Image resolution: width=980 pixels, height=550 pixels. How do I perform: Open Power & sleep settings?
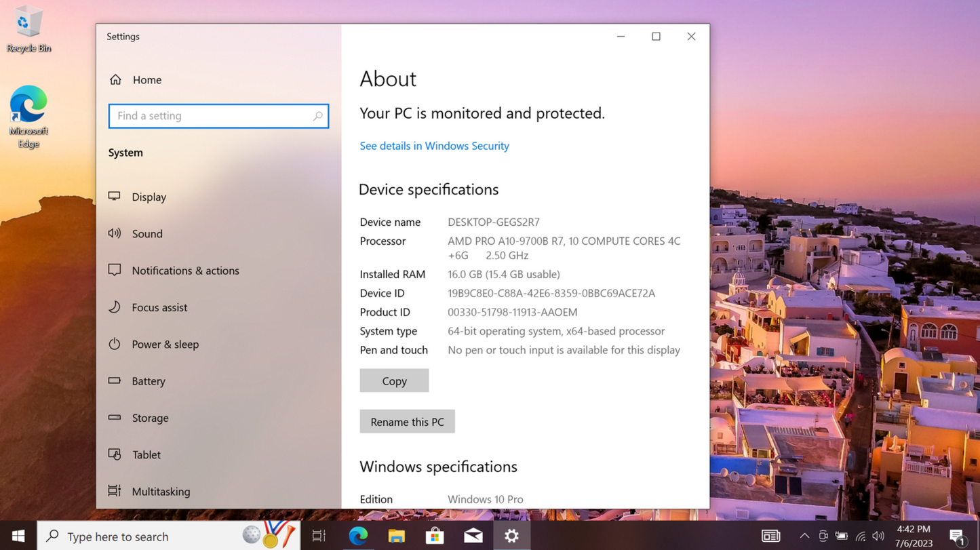[x=164, y=344]
